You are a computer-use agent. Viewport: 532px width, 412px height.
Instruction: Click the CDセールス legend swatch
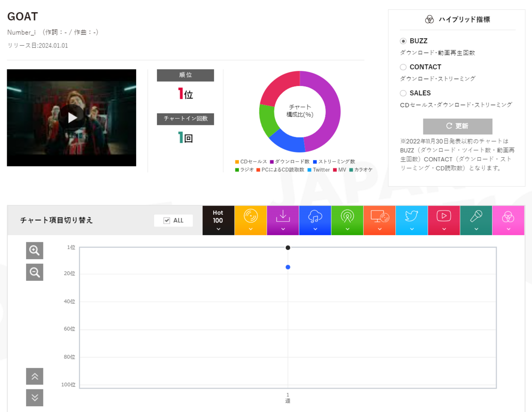pyautogui.click(x=237, y=162)
